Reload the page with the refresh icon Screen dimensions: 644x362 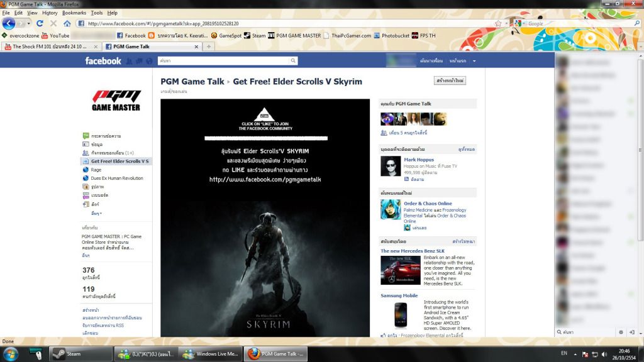[x=40, y=24]
